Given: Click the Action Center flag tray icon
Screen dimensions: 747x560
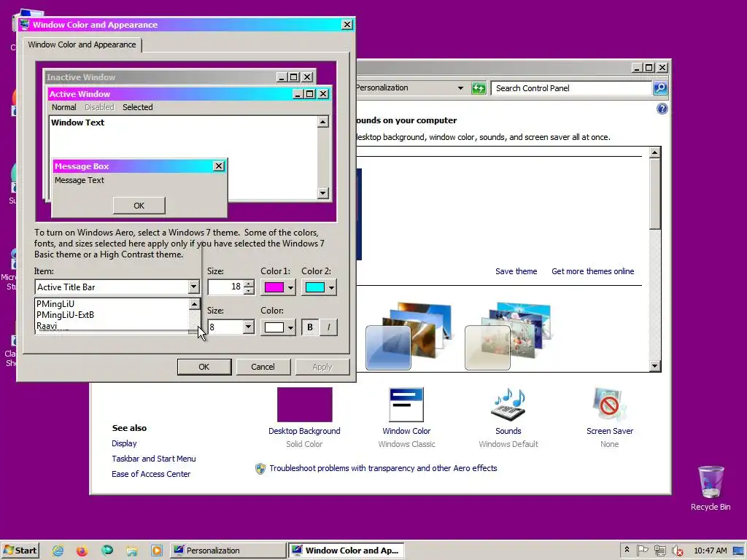Looking at the screenshot, I should (643, 551).
